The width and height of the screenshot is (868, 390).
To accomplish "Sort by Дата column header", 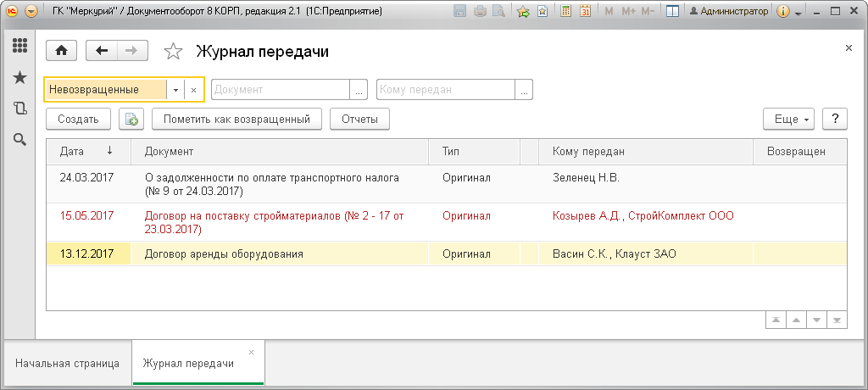I will click(88, 152).
